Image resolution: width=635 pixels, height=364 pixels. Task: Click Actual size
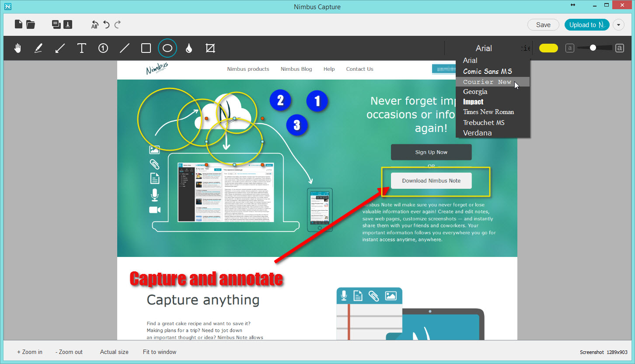114,352
